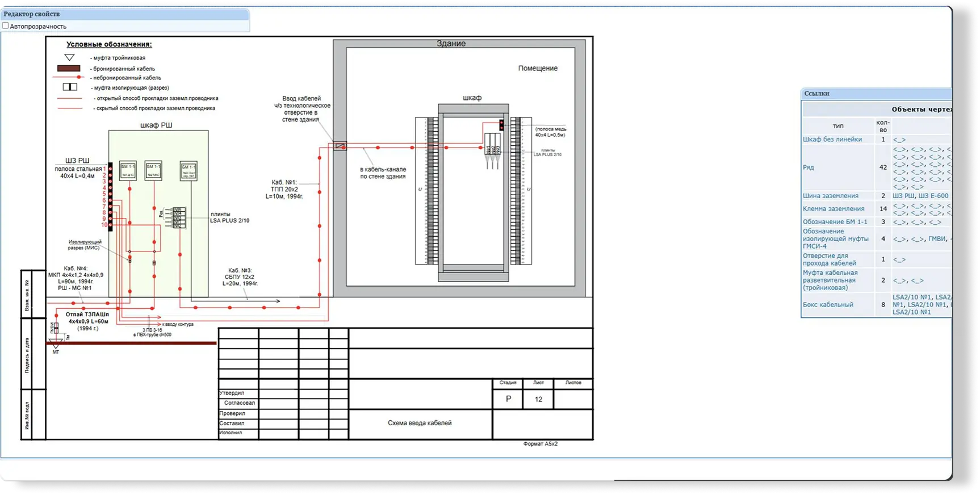Click the бронированный кабель brown legend swatch
Image resolution: width=980 pixels, height=495 pixels.
pos(69,68)
